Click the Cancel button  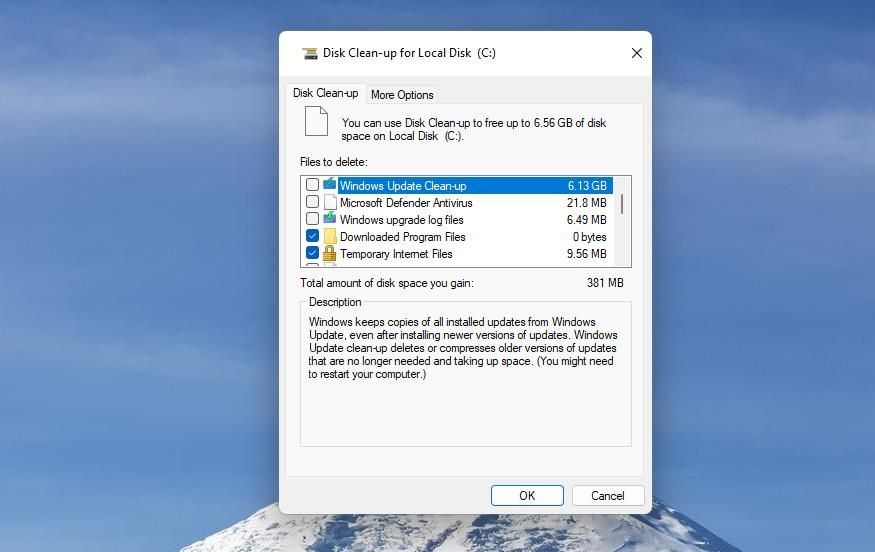click(608, 496)
